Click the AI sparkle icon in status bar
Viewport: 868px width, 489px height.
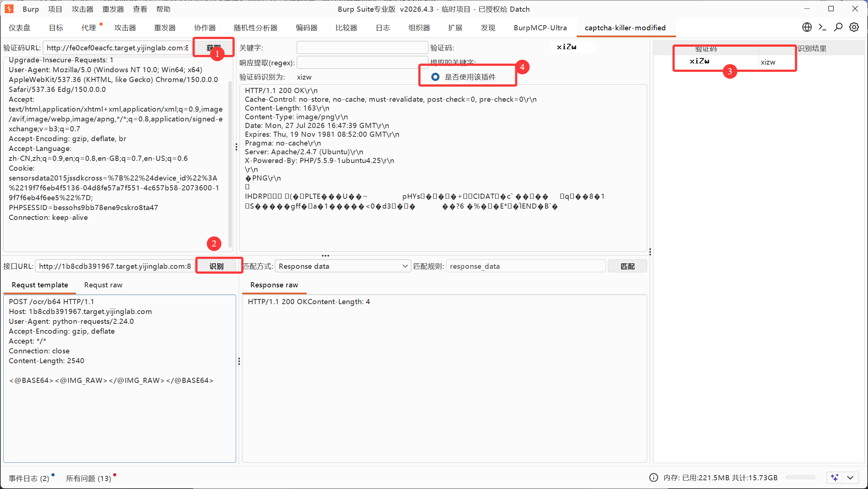[x=835, y=477]
